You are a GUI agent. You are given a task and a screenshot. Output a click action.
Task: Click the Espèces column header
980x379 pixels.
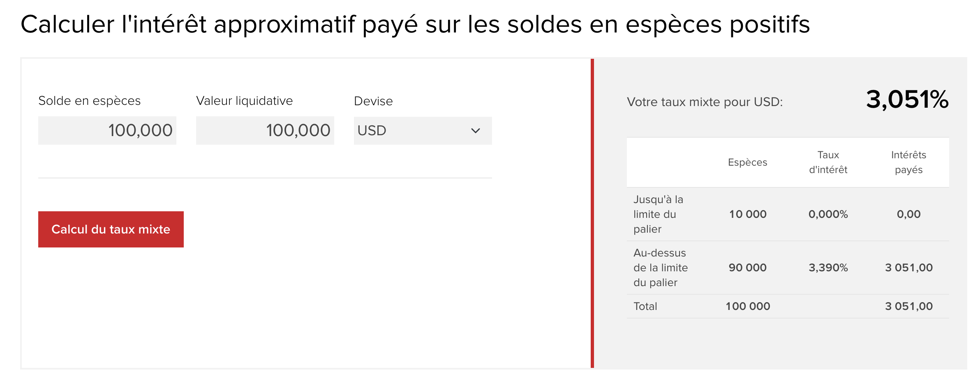pos(747,162)
